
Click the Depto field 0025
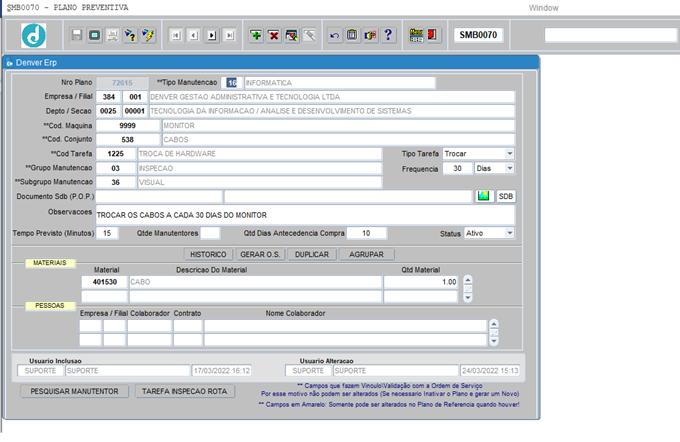pos(108,111)
